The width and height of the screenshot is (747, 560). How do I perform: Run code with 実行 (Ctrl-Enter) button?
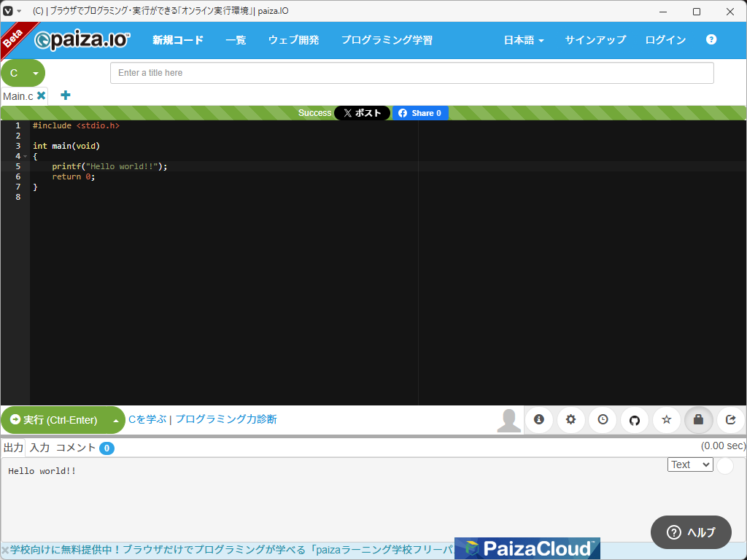click(x=54, y=420)
